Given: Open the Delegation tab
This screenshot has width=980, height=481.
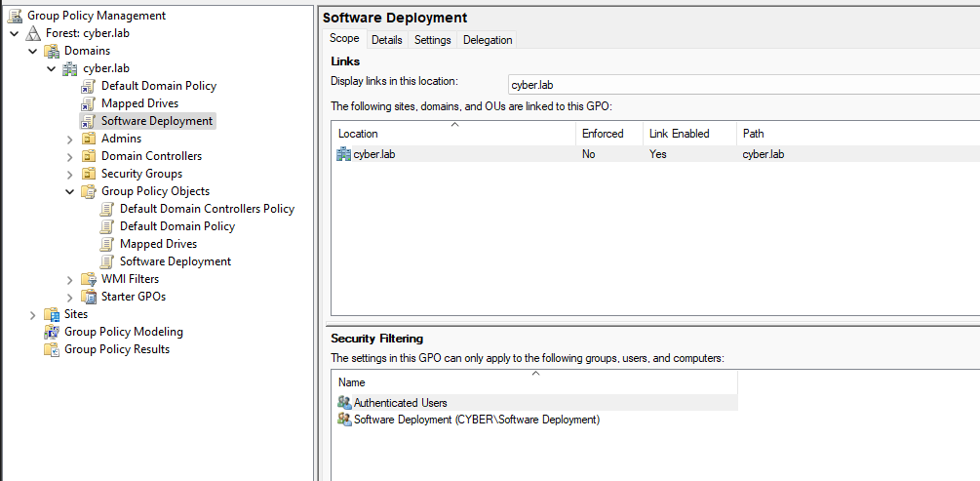Looking at the screenshot, I should tap(488, 40).
